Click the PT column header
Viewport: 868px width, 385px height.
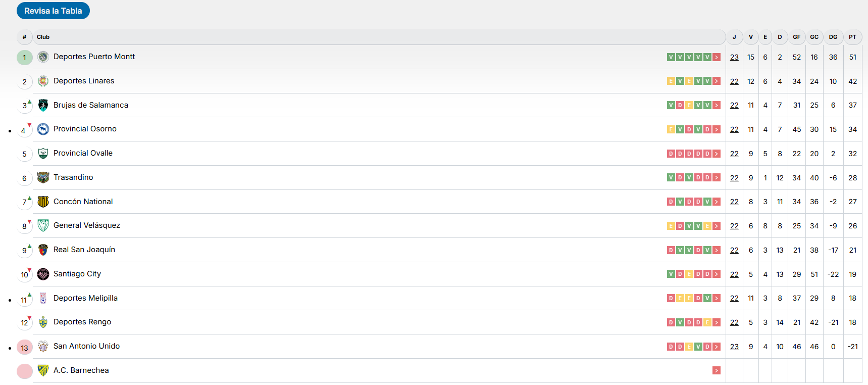tap(852, 37)
